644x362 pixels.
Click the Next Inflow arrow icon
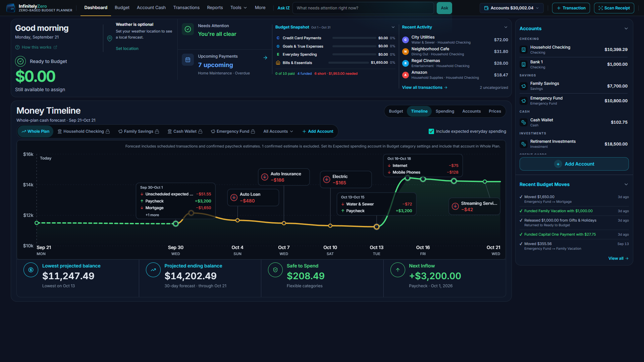(x=398, y=270)
